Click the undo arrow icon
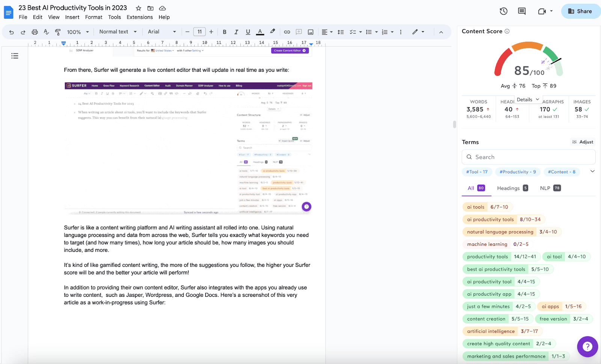601x364 pixels. pyautogui.click(x=11, y=32)
